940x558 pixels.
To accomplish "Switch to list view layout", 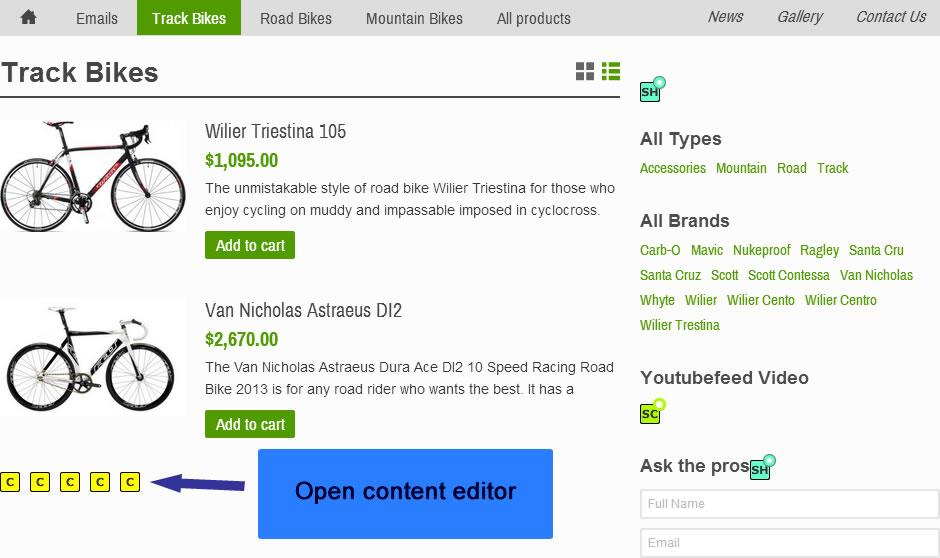I will coord(611,71).
